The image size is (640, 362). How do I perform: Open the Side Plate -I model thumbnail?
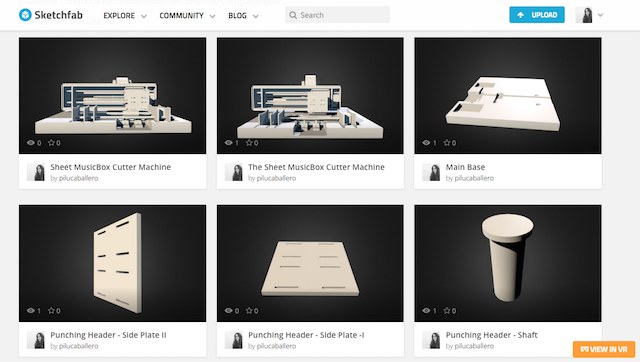point(310,263)
